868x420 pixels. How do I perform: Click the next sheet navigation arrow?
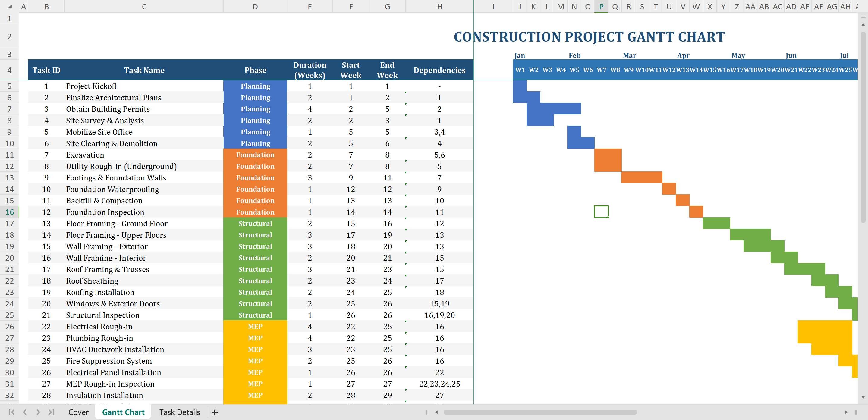pos(38,412)
